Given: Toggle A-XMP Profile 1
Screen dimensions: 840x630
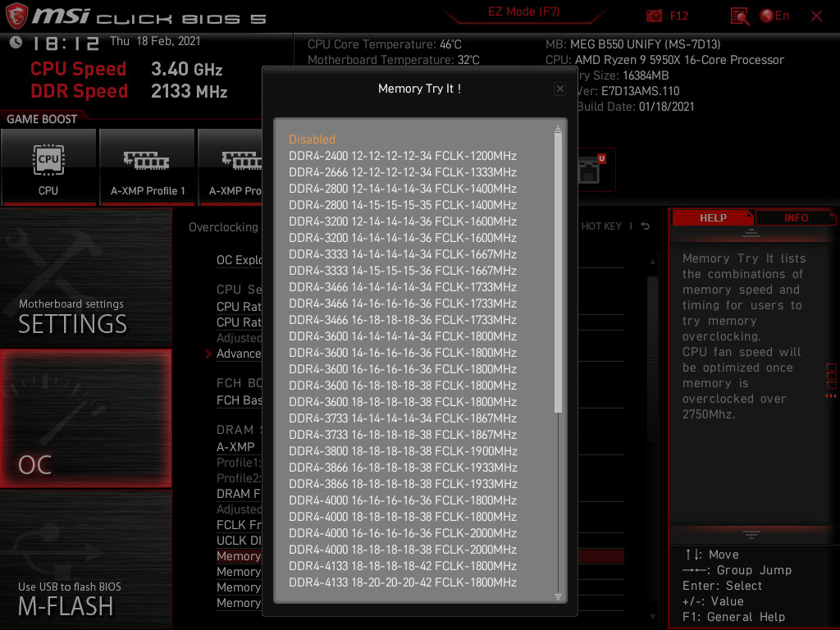Looking at the screenshot, I should [x=148, y=167].
